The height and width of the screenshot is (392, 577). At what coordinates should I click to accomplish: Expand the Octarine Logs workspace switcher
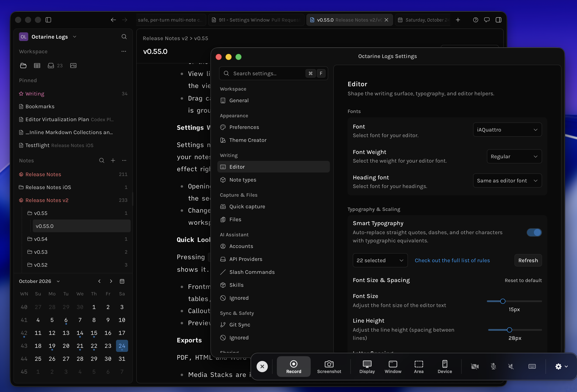48,37
